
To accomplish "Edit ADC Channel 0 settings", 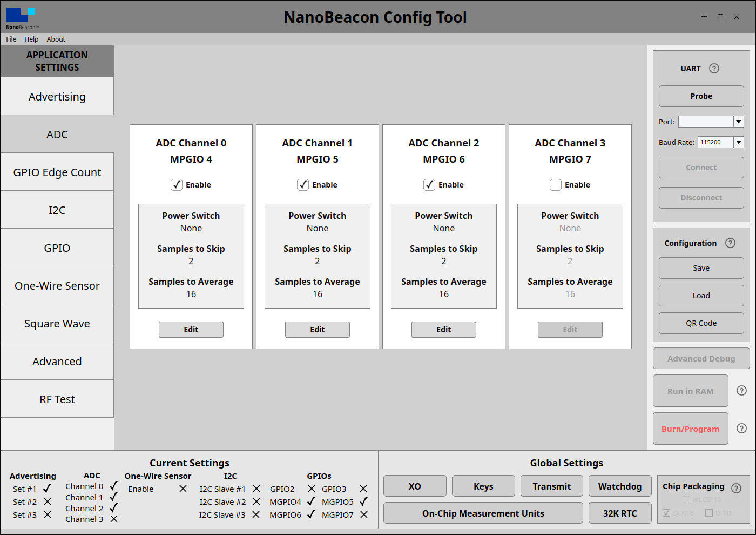I will (191, 330).
